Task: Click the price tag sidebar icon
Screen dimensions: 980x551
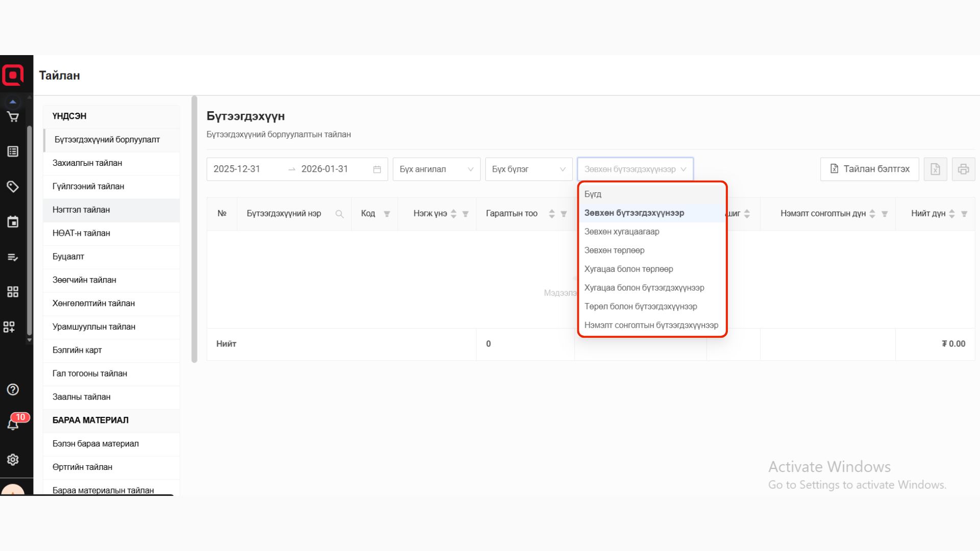Action: coord(13,187)
